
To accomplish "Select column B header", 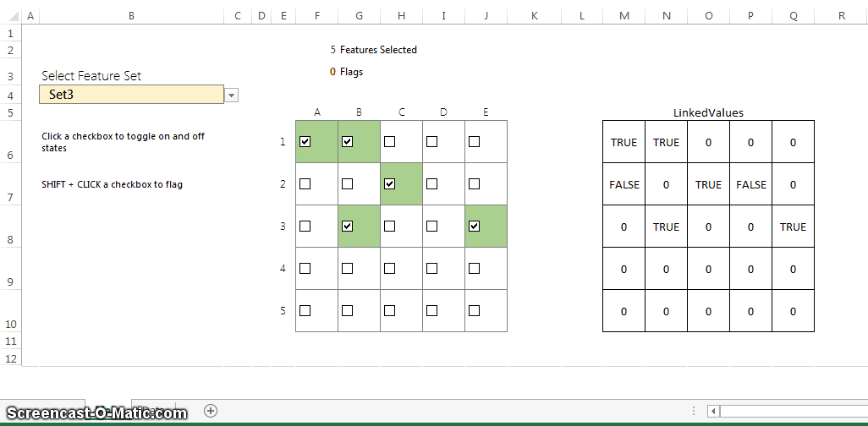I will tap(131, 16).
